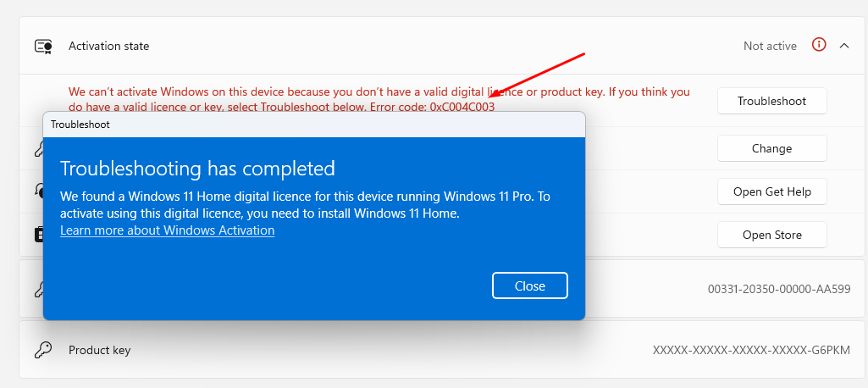
Task: Click the red info warning icon
Action: pos(819,45)
